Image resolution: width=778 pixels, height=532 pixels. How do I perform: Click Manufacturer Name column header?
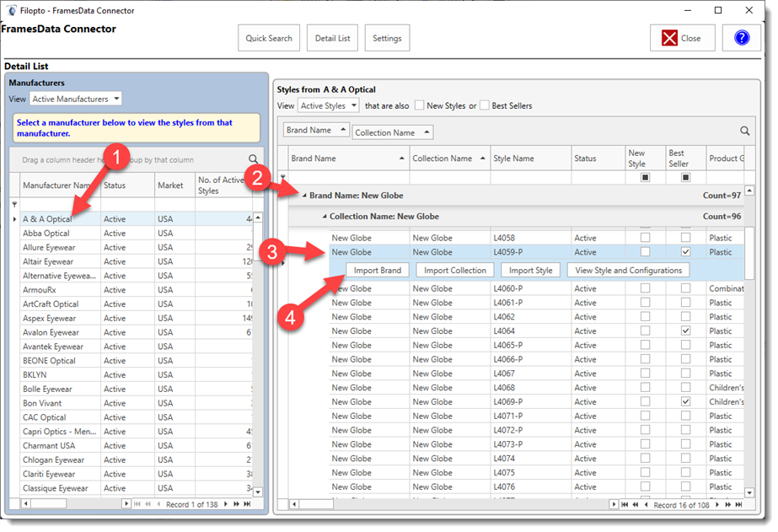(60, 185)
